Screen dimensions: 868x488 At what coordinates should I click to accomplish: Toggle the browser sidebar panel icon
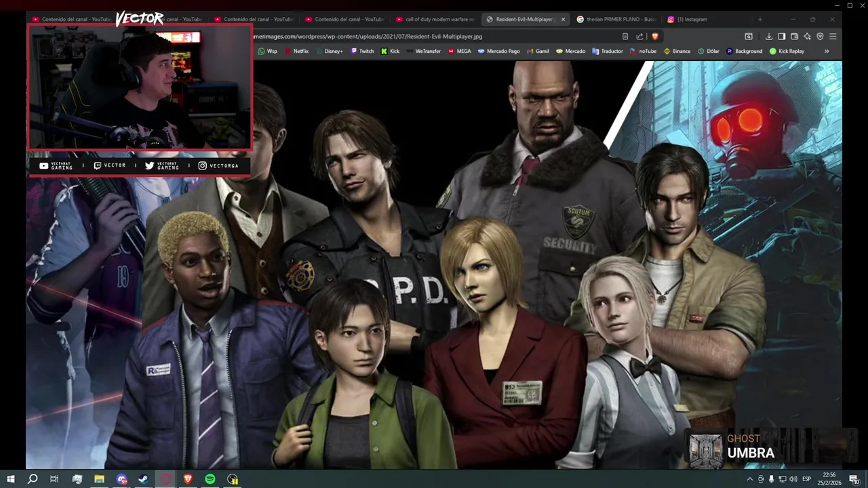point(781,37)
